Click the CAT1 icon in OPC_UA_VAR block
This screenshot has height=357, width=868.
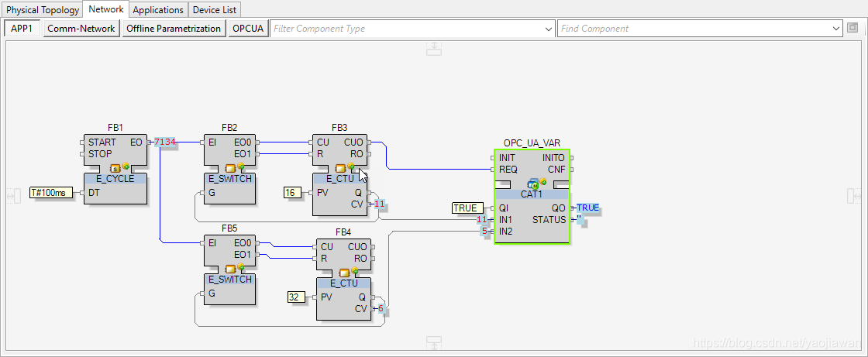click(533, 184)
